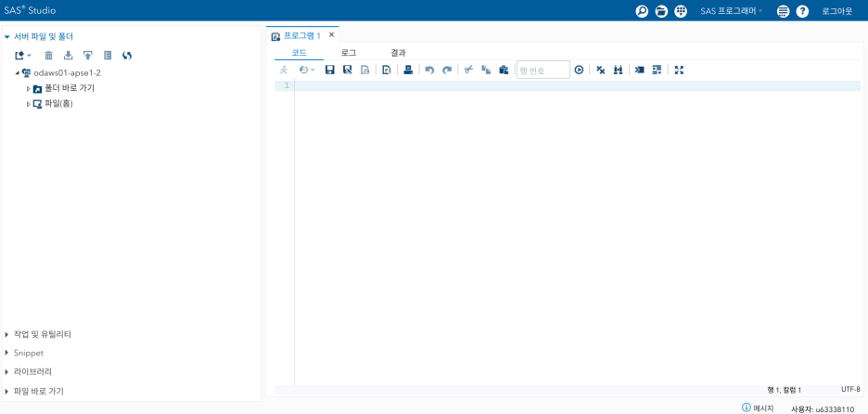This screenshot has width=868, height=414.
Task: Close the 프로그램 1 tab
Action: click(332, 35)
